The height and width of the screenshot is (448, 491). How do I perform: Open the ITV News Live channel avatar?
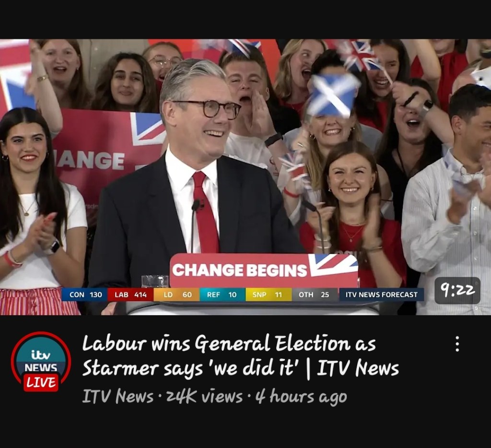pos(41,362)
